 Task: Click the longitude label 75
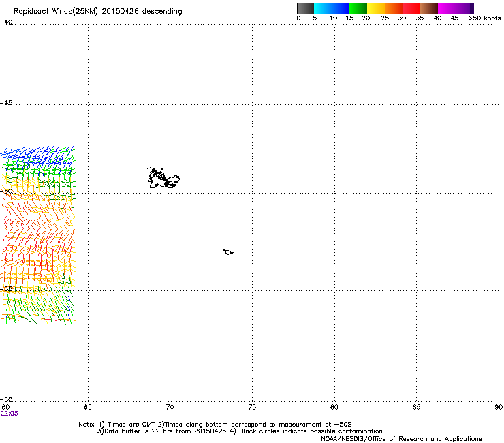[252, 407]
